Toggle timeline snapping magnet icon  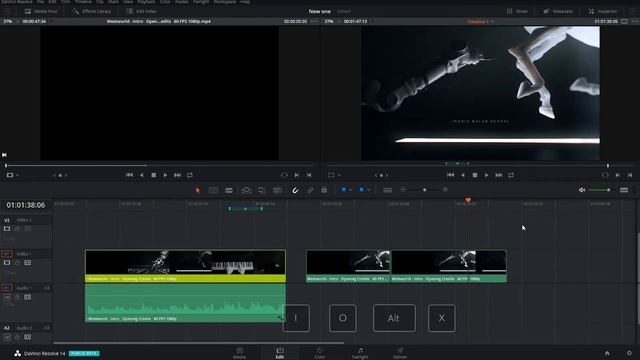pyautogui.click(x=295, y=190)
